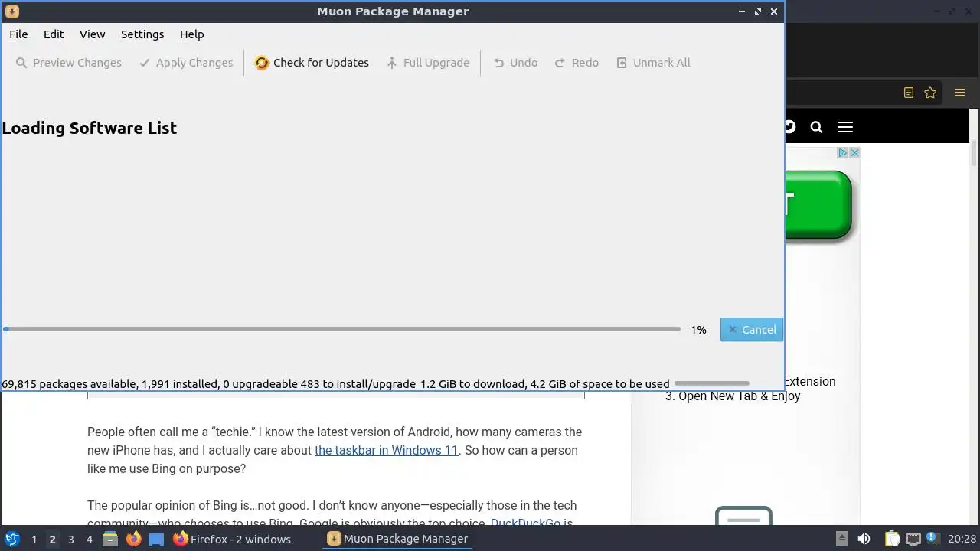Open the LXQt application menu

pos(12,539)
